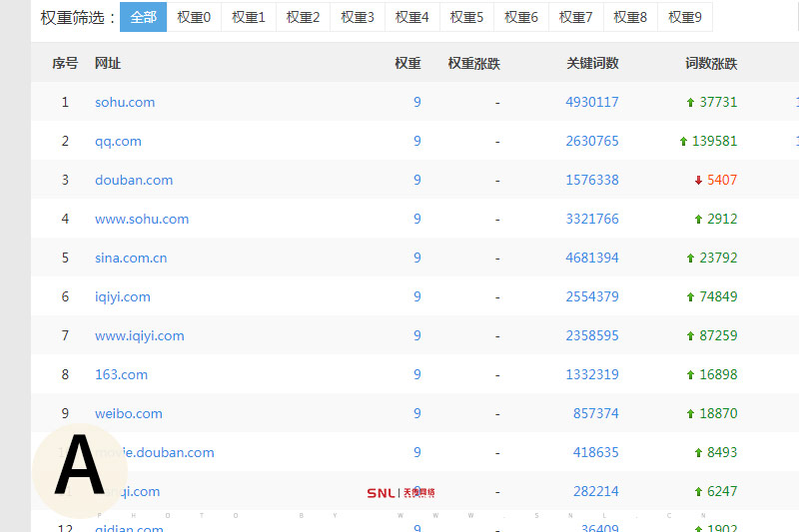
Task: Click the green up arrow beside 139581
Action: click(x=683, y=142)
